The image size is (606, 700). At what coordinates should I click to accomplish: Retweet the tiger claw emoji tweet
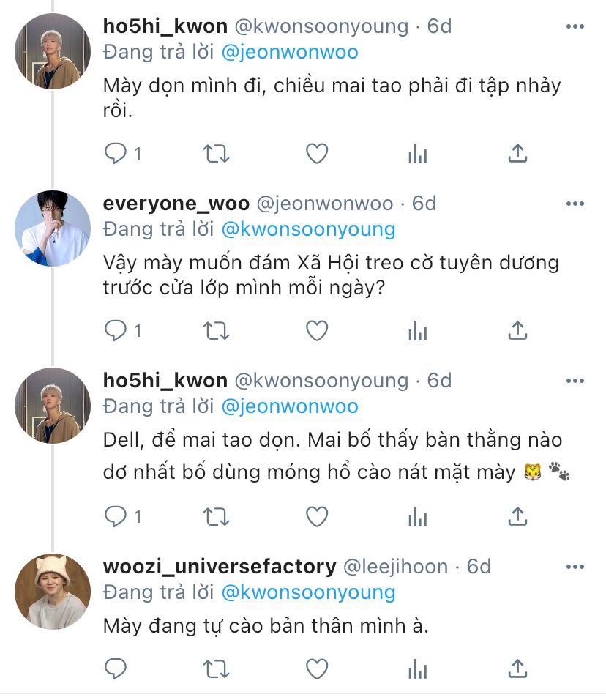tap(216, 517)
